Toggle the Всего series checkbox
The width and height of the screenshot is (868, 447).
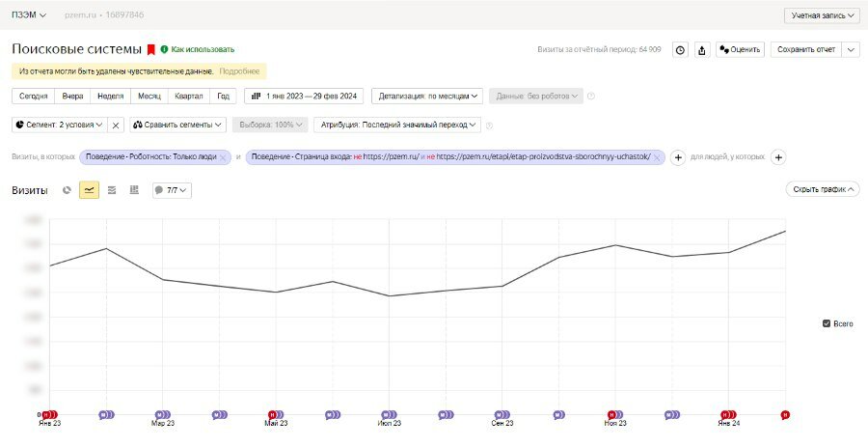coord(827,323)
